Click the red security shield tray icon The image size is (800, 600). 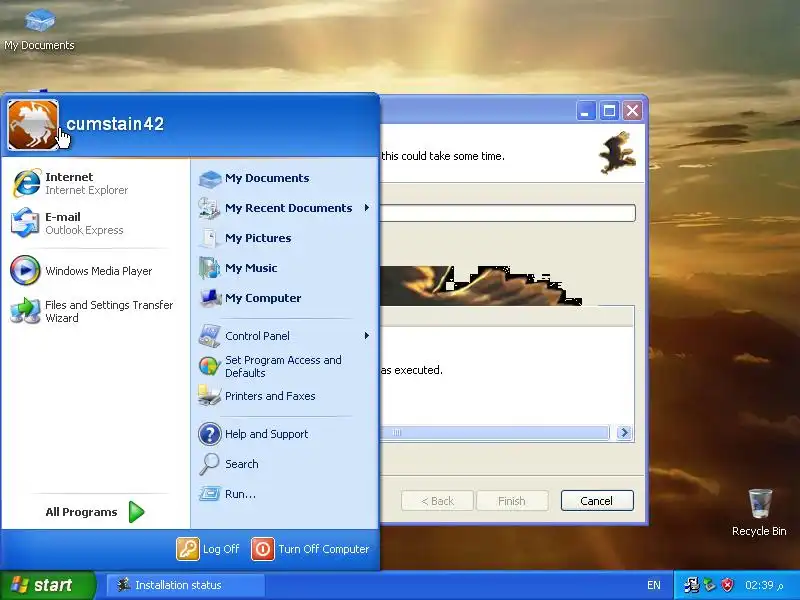click(728, 585)
